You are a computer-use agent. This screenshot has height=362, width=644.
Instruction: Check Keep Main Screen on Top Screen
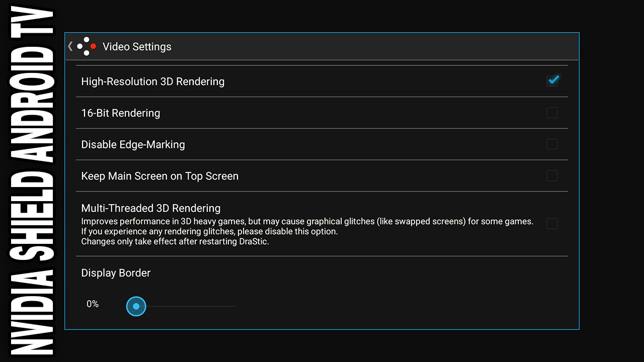coord(552,175)
